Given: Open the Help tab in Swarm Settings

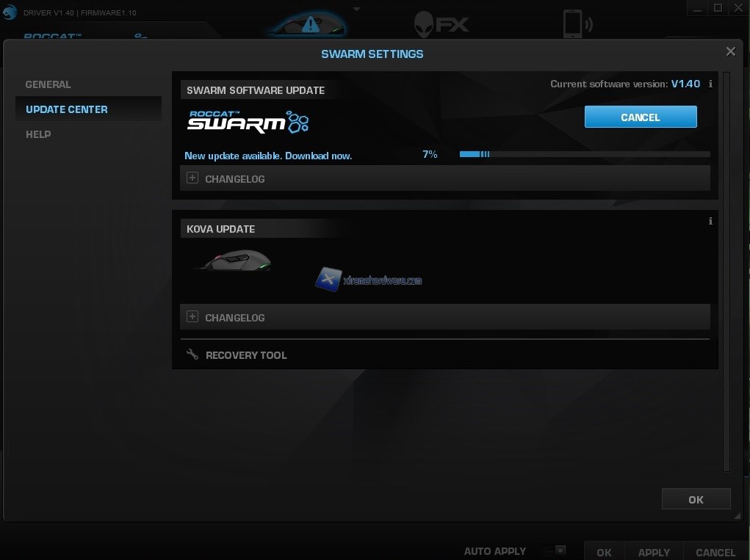Looking at the screenshot, I should pos(38,134).
